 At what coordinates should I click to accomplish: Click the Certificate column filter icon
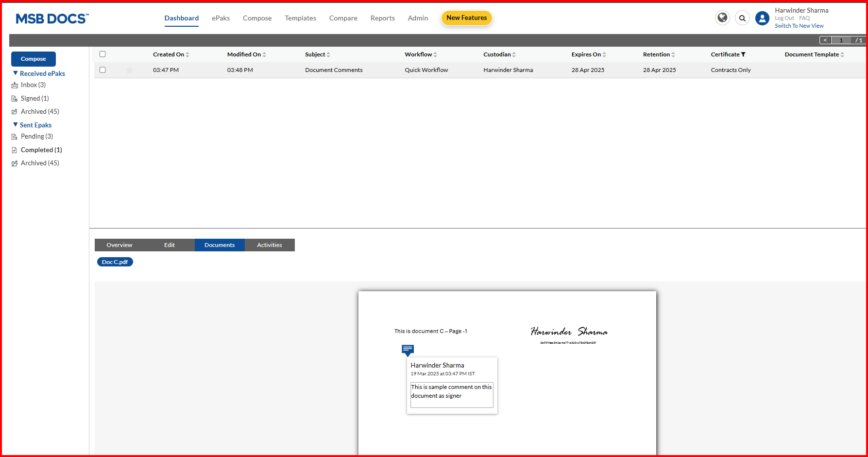[x=743, y=54]
